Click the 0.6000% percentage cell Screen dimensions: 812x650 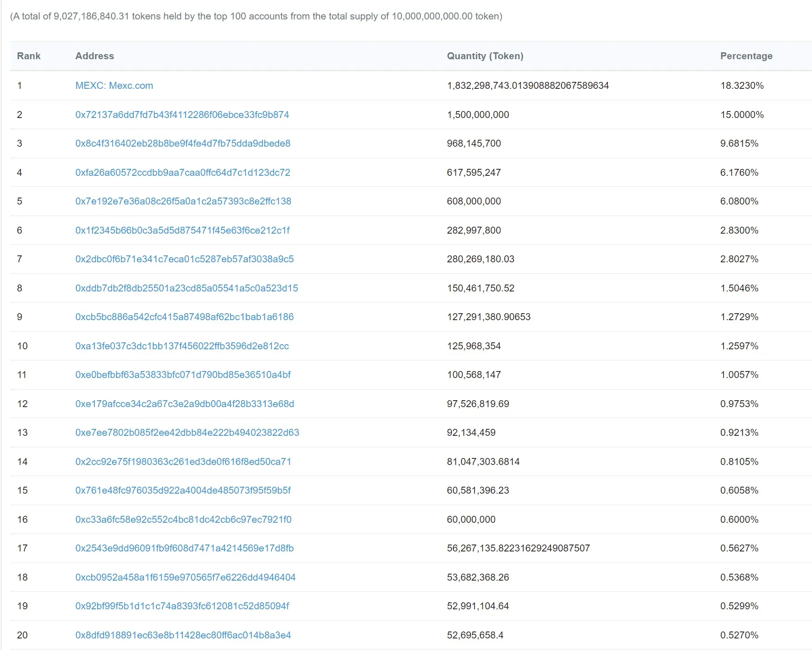pos(739,520)
